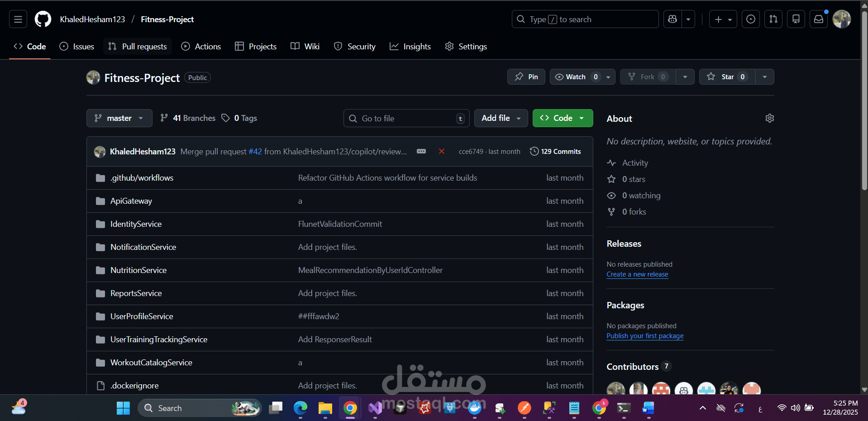Expand the commit message ellipsis
The height and width of the screenshot is (421, 868).
pyautogui.click(x=421, y=151)
